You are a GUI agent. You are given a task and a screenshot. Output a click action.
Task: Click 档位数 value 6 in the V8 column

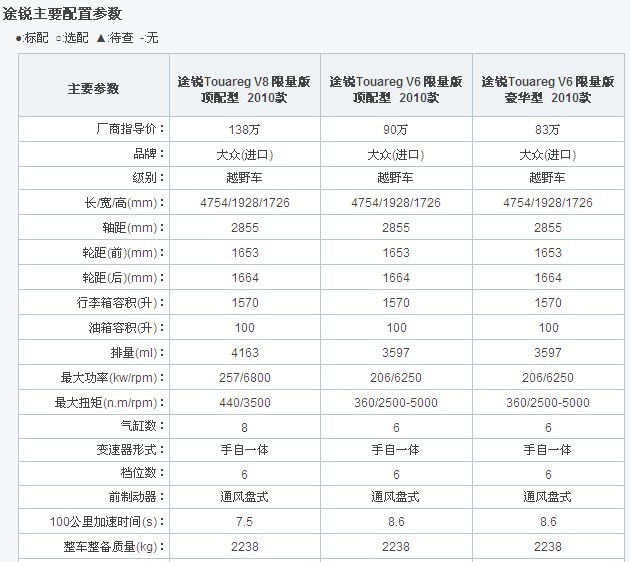click(x=244, y=474)
